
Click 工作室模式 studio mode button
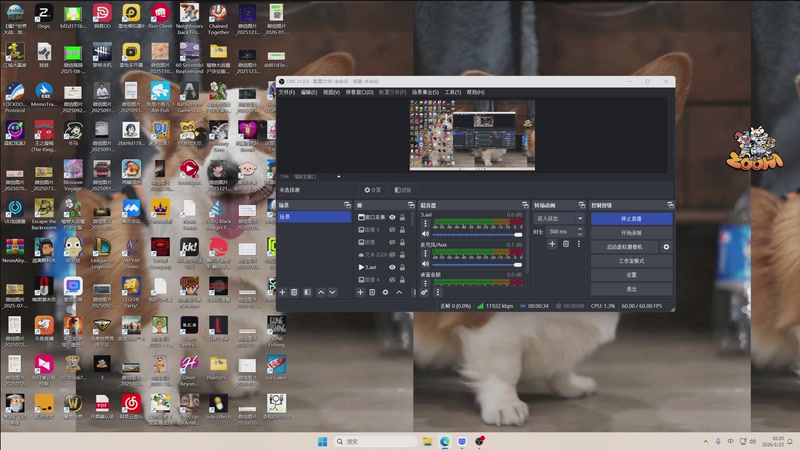point(632,261)
